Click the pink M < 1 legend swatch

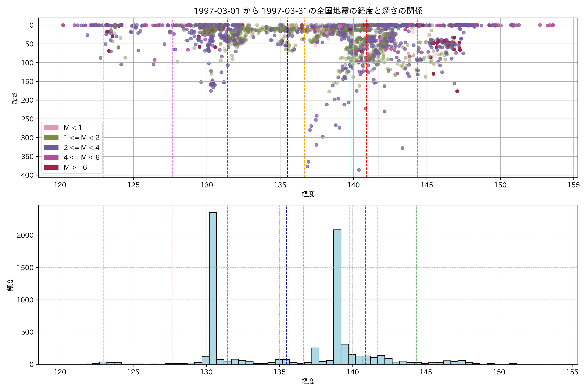point(51,128)
